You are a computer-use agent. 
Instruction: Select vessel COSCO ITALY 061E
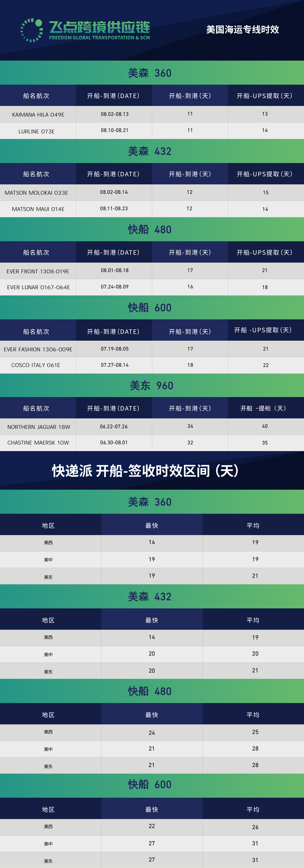[x=36, y=365]
